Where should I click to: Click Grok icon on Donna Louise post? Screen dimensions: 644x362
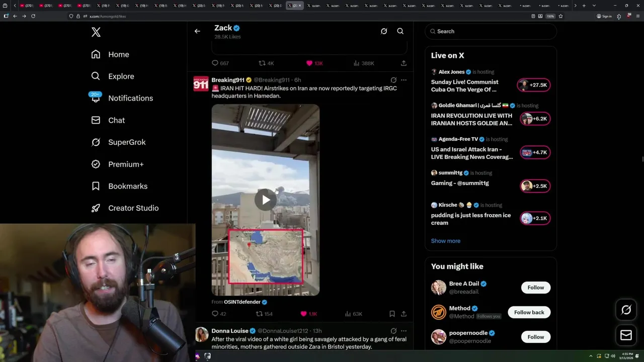point(393,331)
